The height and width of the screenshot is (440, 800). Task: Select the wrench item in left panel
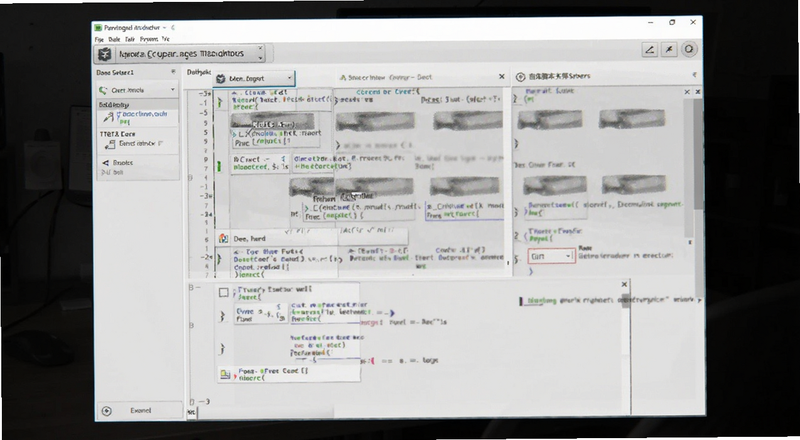click(x=138, y=117)
